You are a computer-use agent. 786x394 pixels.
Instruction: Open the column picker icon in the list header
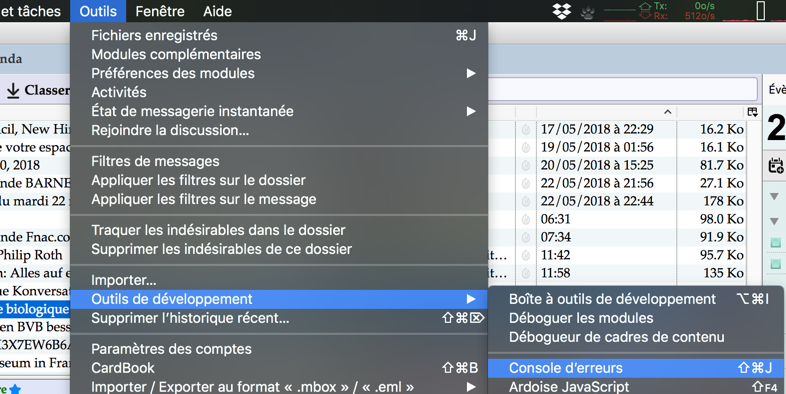tap(752, 112)
